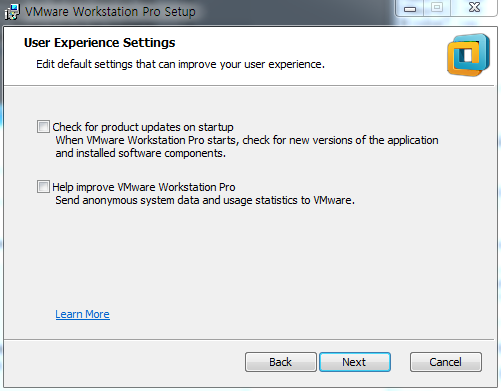Tick the Help improve VMware Workstation Pro checkbox
Screen dimensions: 501x391
click(43, 187)
